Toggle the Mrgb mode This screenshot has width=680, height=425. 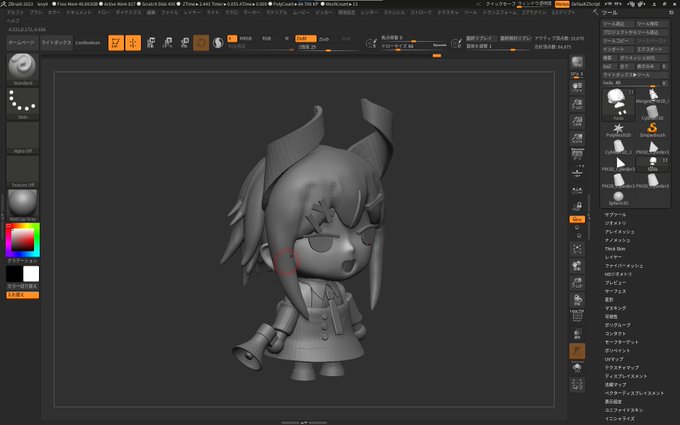point(246,39)
